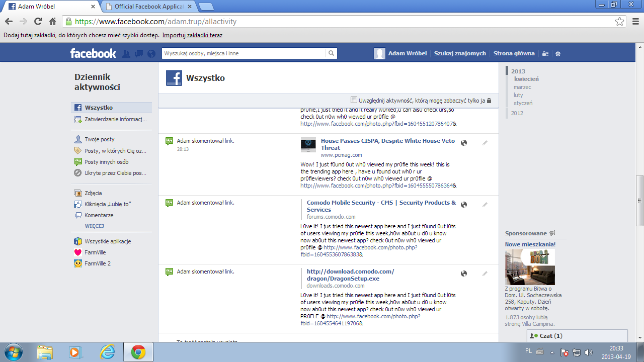The image size is (644, 362).
Task: Open audience globe for DragonSetup.exe entry
Action: pyautogui.click(x=464, y=274)
